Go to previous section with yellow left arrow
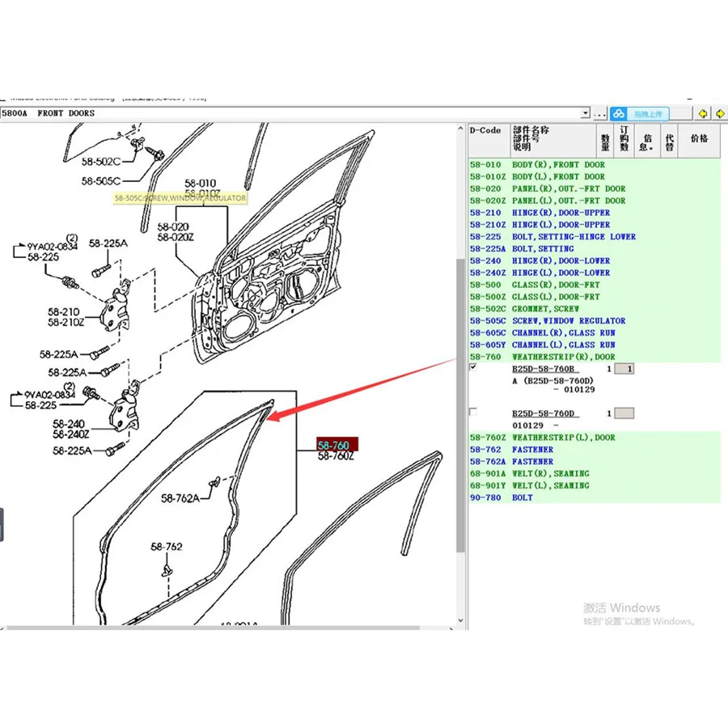This screenshot has height=728, width=728. (x=702, y=113)
